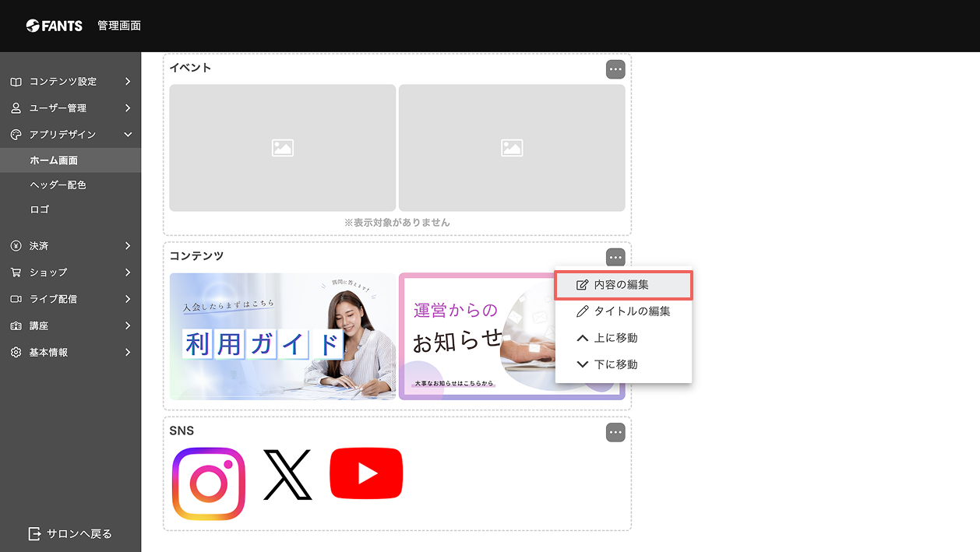Expand the 決済 sidebar menu
The width and height of the screenshot is (980, 552).
[x=70, y=245]
